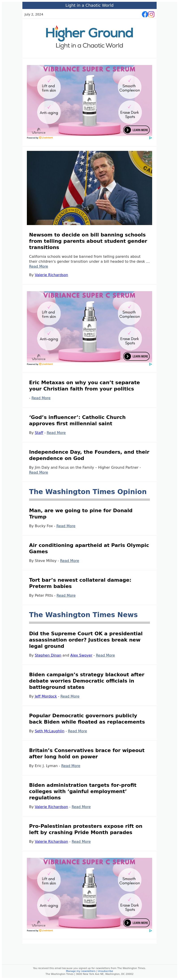Click the Higher Ground logo
Screen dimensions: 179x980
(x=89, y=37)
